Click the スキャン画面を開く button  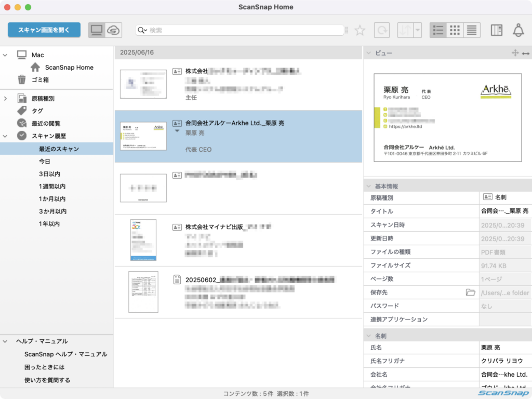pyautogui.click(x=44, y=30)
